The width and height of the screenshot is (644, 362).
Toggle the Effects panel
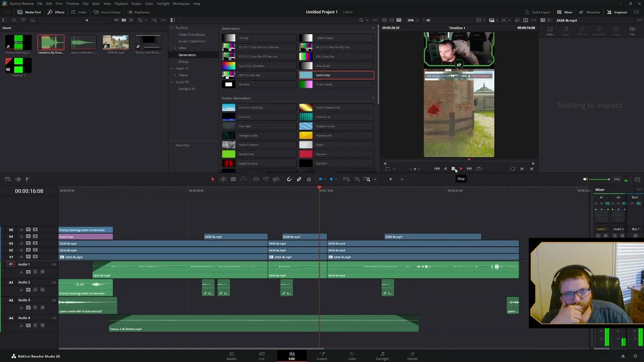[56, 12]
